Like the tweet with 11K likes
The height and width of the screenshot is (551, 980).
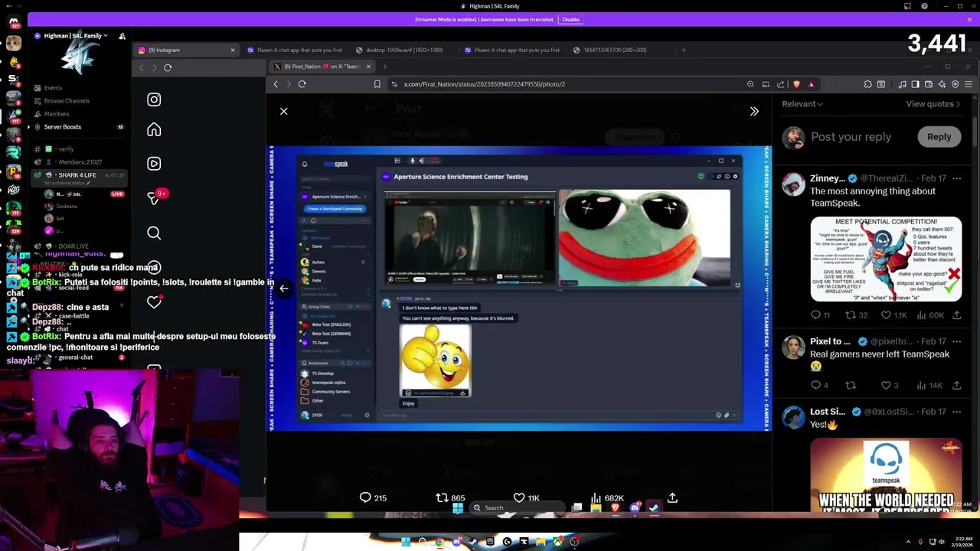click(526, 497)
